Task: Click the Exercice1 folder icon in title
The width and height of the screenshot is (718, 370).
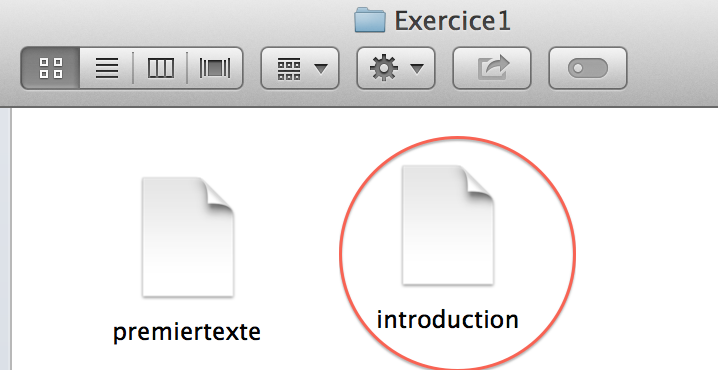Action: pos(370,21)
